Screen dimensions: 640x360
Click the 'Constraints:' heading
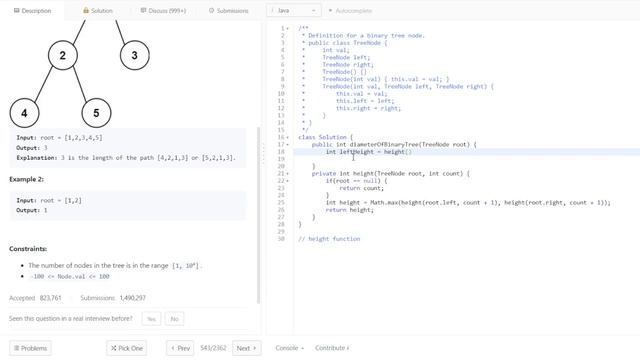tap(28, 249)
